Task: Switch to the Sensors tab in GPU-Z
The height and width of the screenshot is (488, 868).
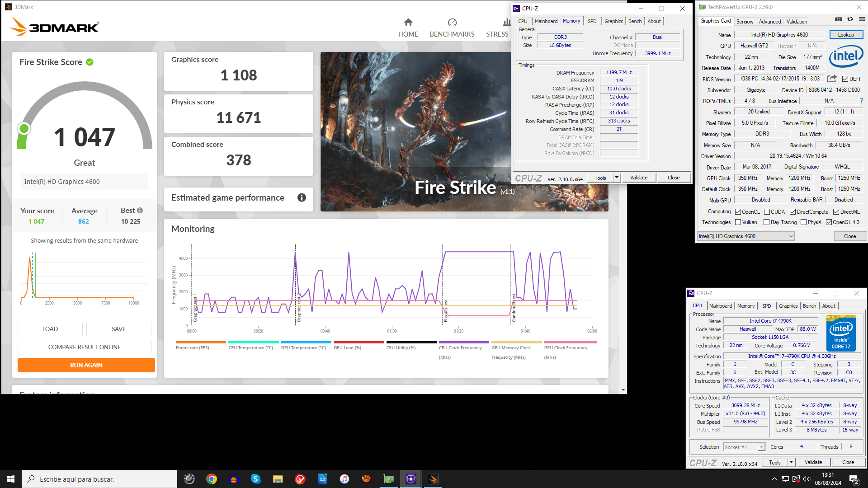Action: [x=745, y=21]
